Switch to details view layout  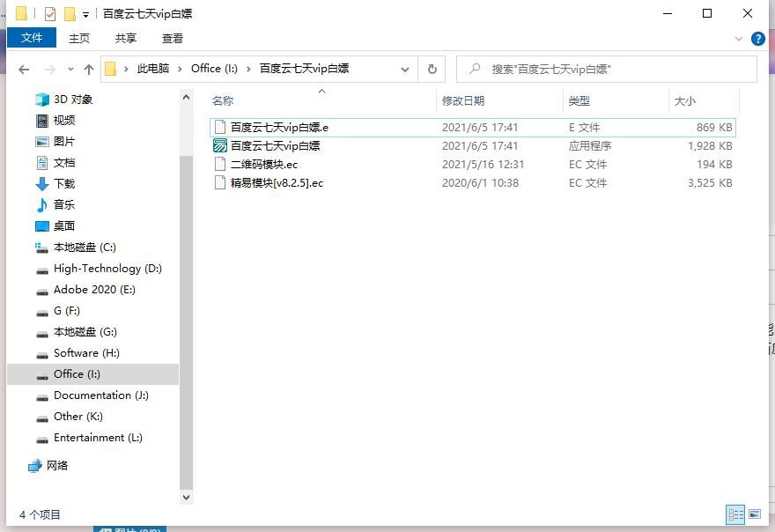point(734,514)
